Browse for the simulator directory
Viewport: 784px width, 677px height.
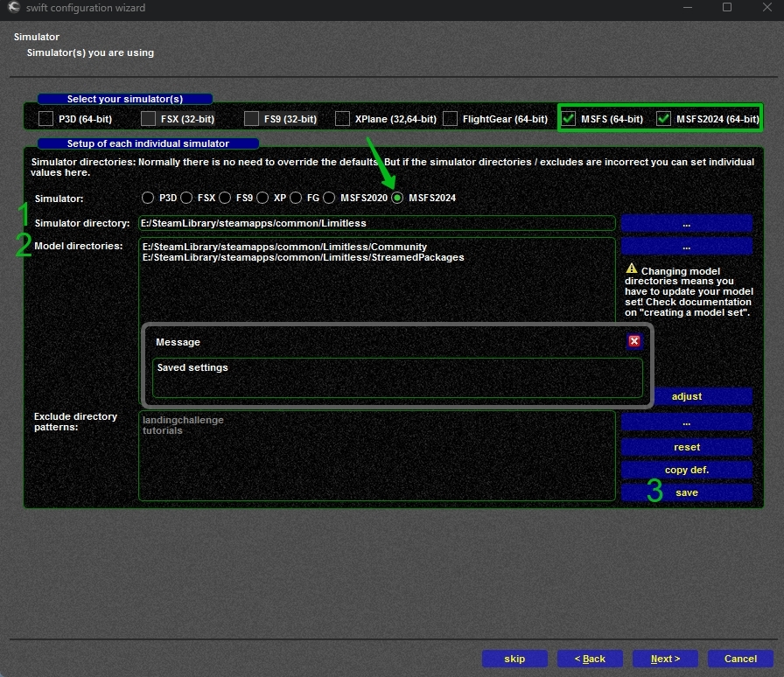[x=686, y=223]
